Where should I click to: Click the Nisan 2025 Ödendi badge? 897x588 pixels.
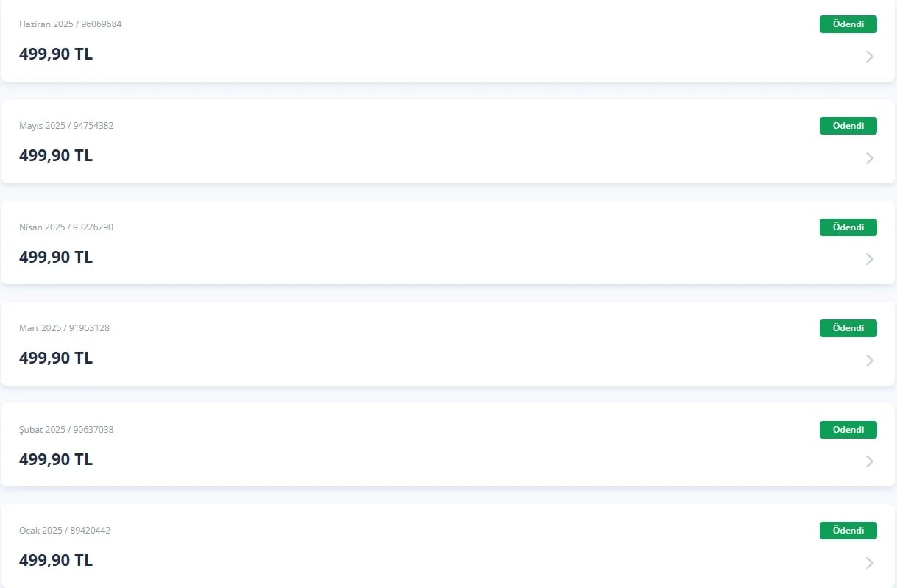coord(848,227)
